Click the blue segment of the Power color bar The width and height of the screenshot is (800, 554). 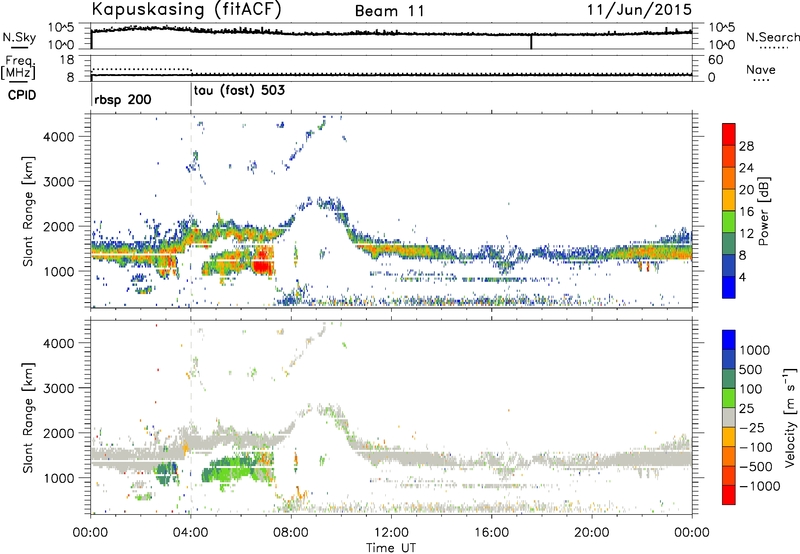(x=729, y=287)
